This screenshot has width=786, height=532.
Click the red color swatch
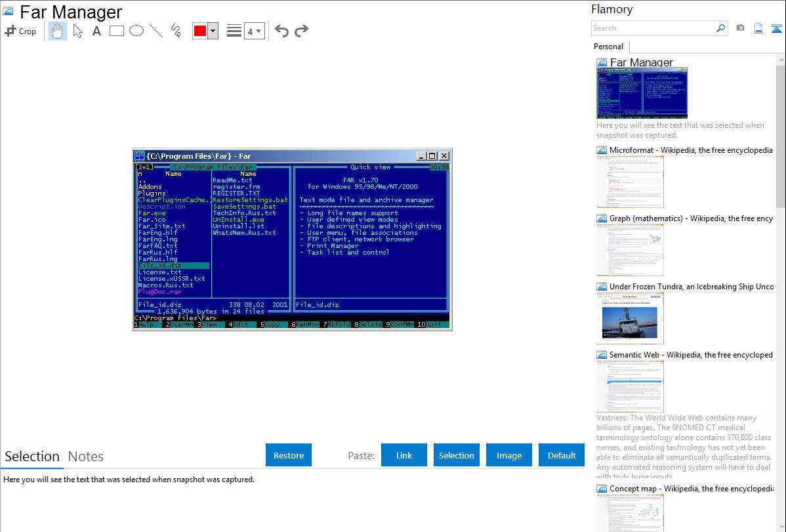(x=200, y=31)
